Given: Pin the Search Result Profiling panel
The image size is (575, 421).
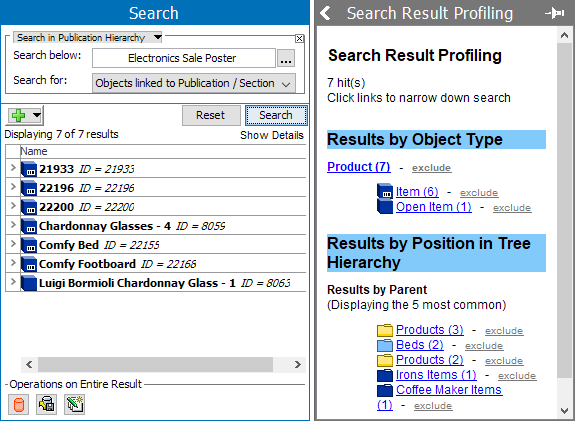Looking at the screenshot, I should click(555, 13).
